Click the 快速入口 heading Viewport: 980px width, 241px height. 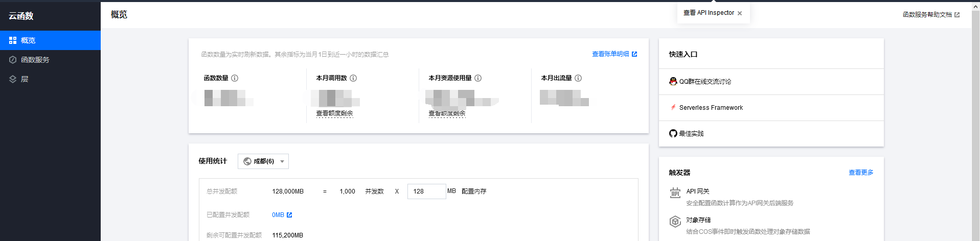tap(683, 54)
